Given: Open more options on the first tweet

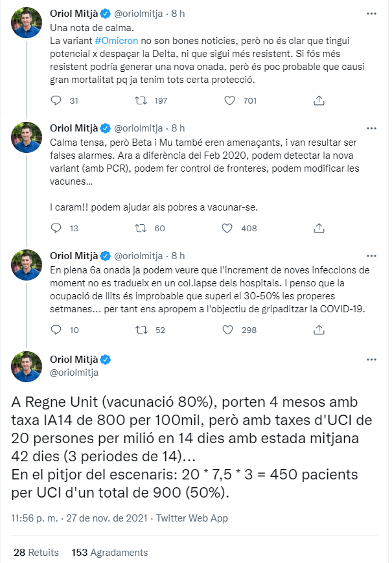Looking at the screenshot, I should 370,13.
